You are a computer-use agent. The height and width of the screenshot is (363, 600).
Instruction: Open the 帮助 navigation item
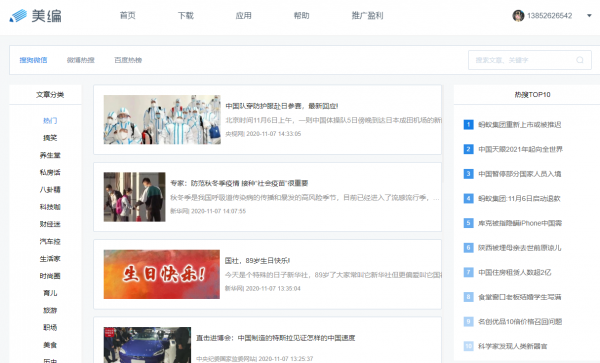(301, 16)
